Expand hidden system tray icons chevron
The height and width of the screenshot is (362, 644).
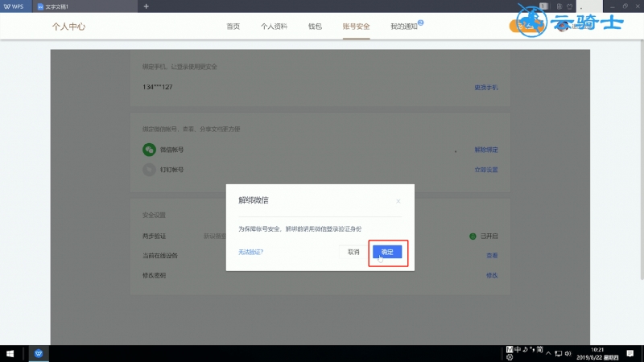coord(548,353)
